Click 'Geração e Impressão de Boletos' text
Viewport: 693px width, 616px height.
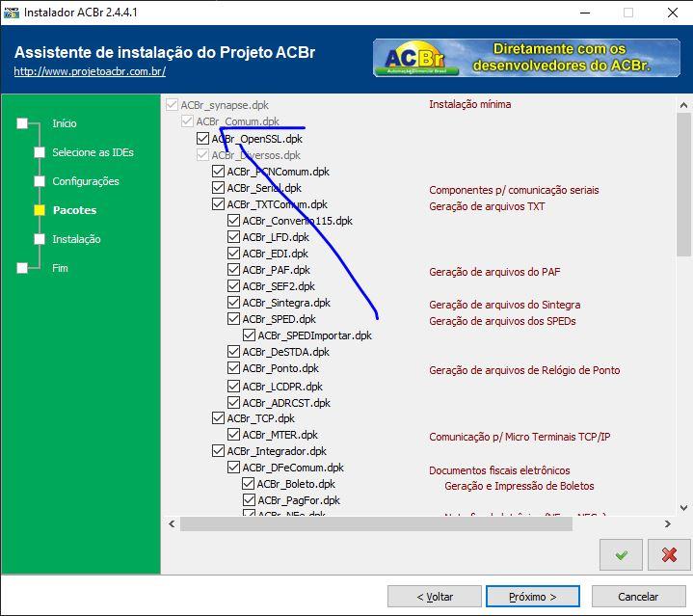[x=520, y=486]
